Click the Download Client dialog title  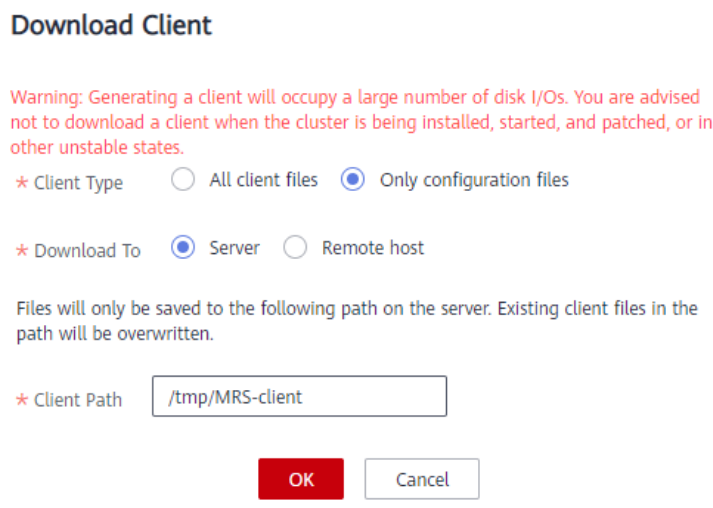111,25
